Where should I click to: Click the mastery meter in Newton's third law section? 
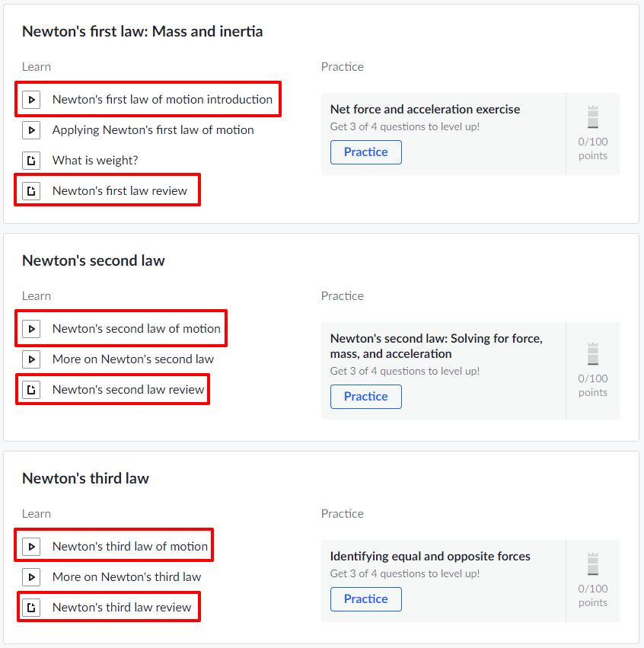(x=592, y=563)
